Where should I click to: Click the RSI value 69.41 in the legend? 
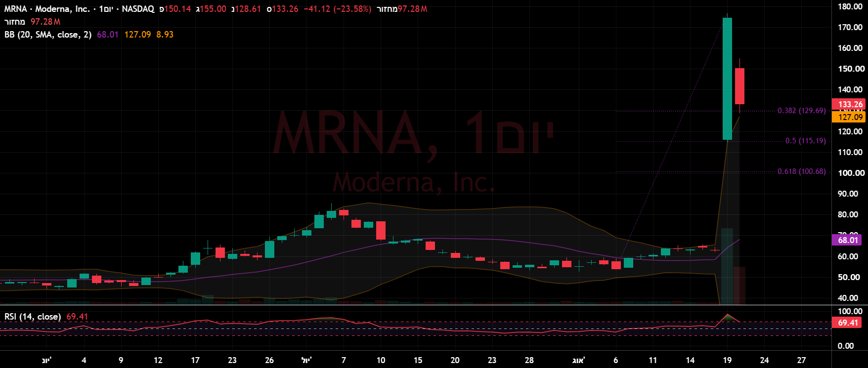click(x=77, y=317)
